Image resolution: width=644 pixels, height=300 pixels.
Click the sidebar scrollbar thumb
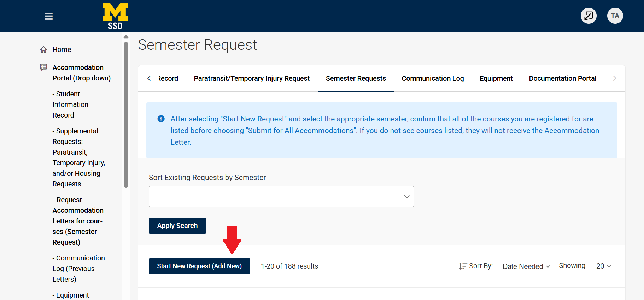tap(126, 115)
